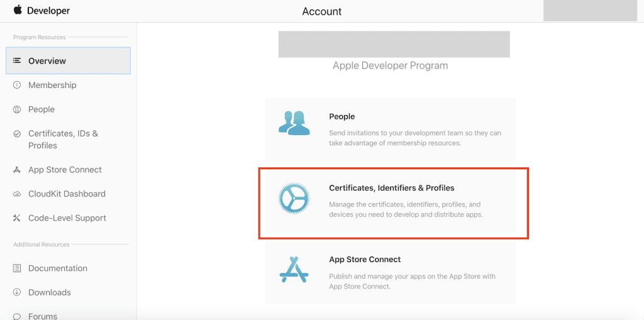The height and width of the screenshot is (320, 644).
Task: Open Code-Level Support in sidebar
Action: pyautogui.click(x=67, y=218)
